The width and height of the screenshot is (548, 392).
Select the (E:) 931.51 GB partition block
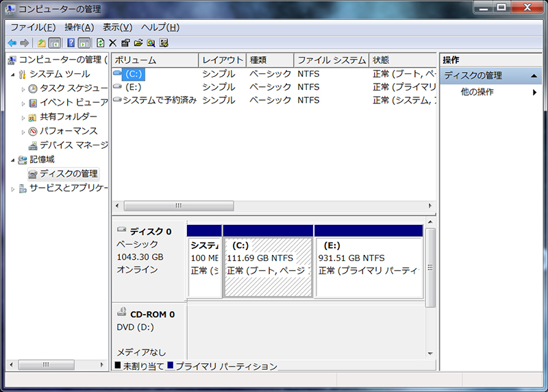click(369, 267)
